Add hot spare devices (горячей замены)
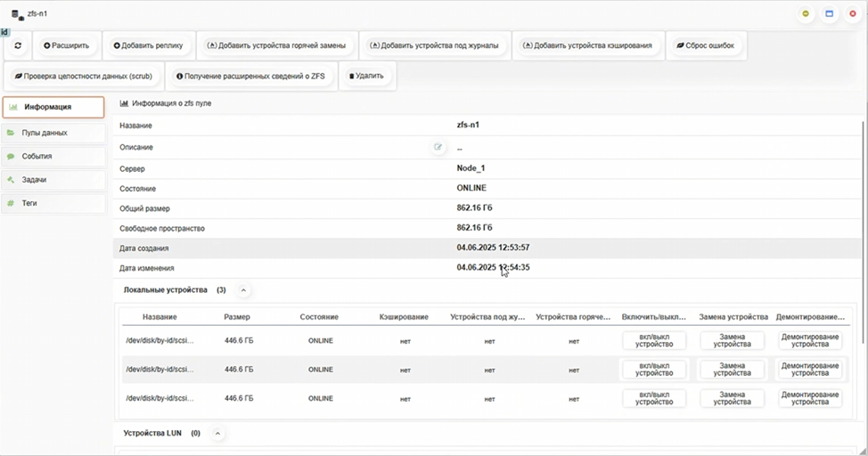Screen dimensions: 868x456 click(276, 45)
